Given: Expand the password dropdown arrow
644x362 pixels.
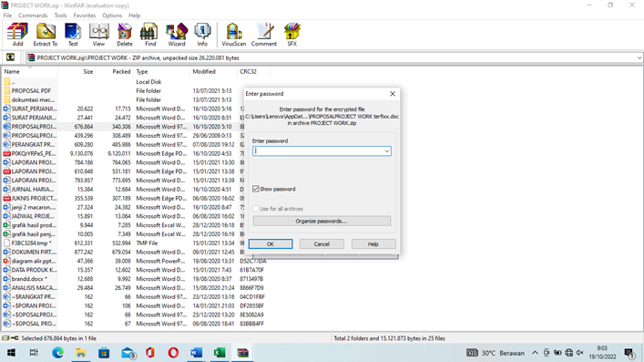Looking at the screenshot, I should coord(386,151).
